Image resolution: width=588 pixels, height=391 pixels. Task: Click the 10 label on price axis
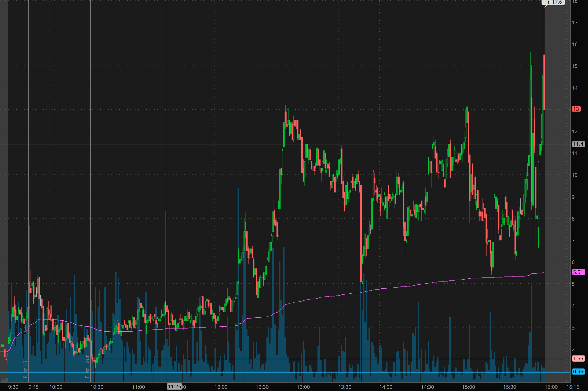[x=574, y=175]
